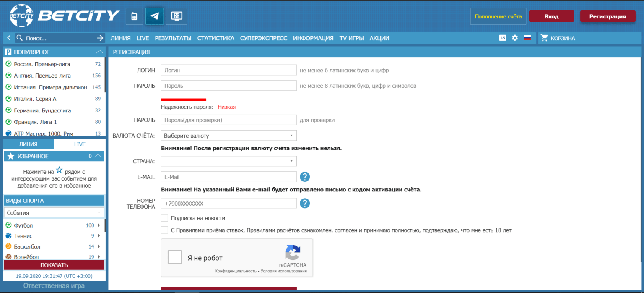Click the help question mark next to E-Mail
This screenshot has width=644, height=293.
coord(305,177)
